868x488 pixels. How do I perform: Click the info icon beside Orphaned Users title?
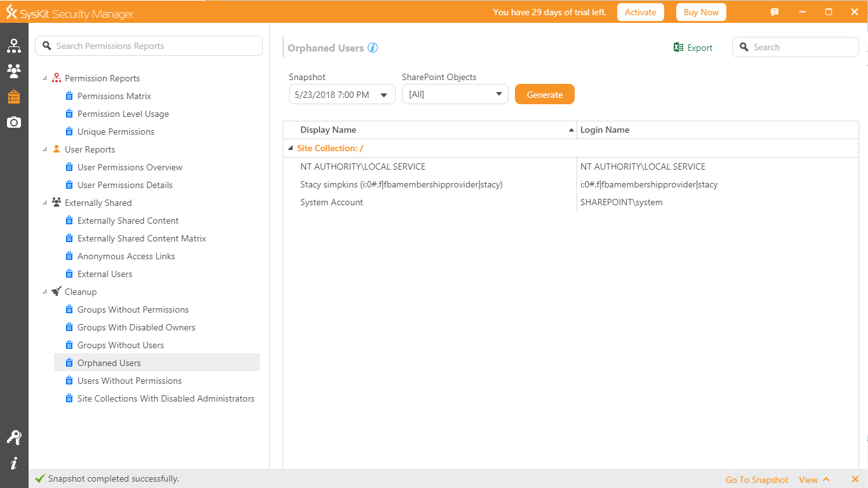(x=373, y=48)
